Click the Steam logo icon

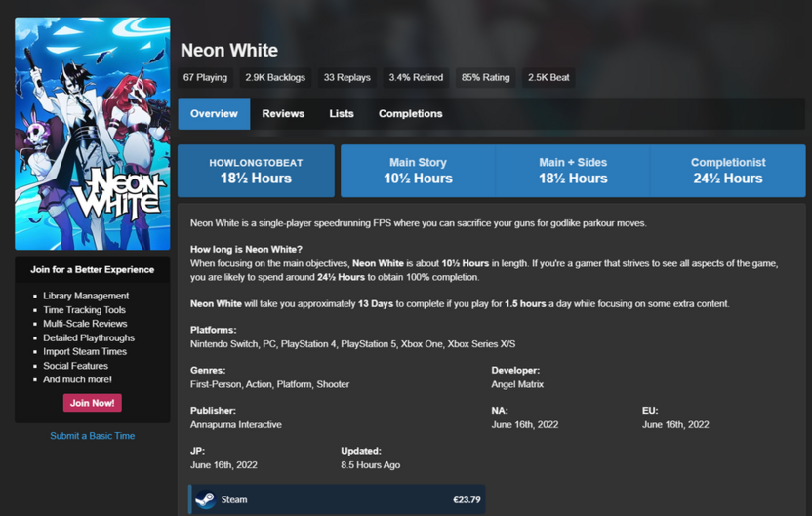pyautogui.click(x=206, y=499)
